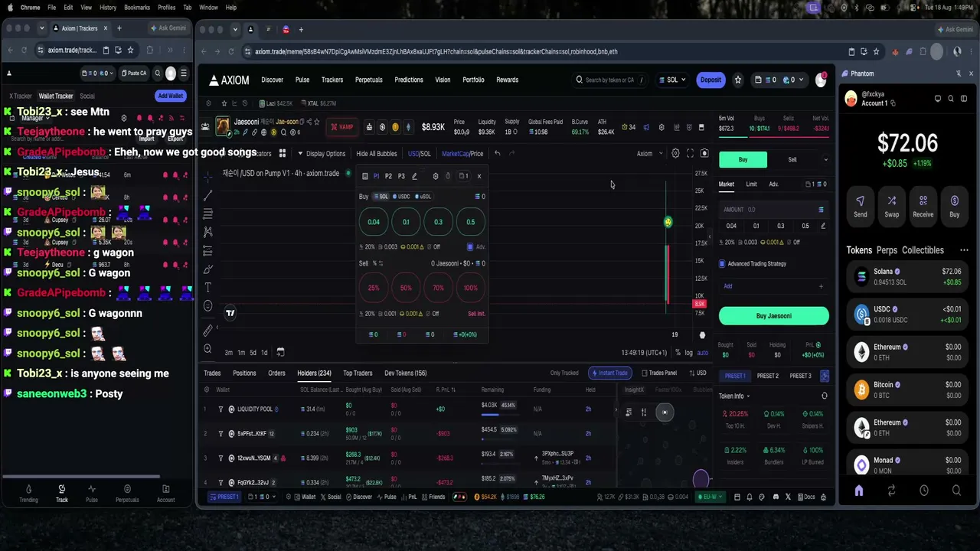Click the Search by token or CA field
Image resolution: width=980 pixels, height=551 pixels.
[610, 80]
